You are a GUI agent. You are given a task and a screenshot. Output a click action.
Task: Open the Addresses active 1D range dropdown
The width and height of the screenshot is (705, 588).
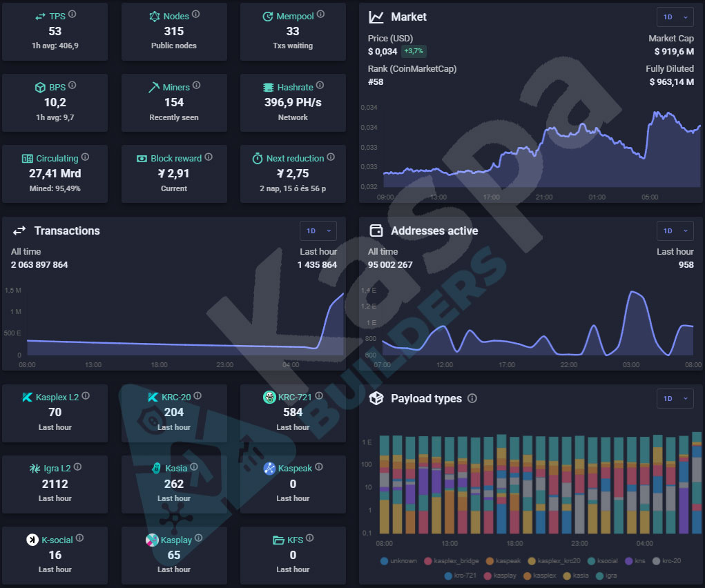click(675, 231)
